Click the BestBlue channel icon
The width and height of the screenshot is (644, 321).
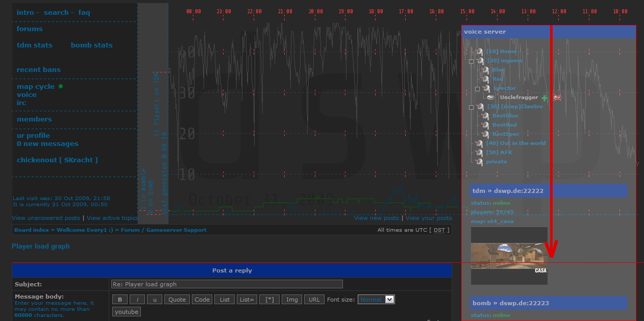485,116
